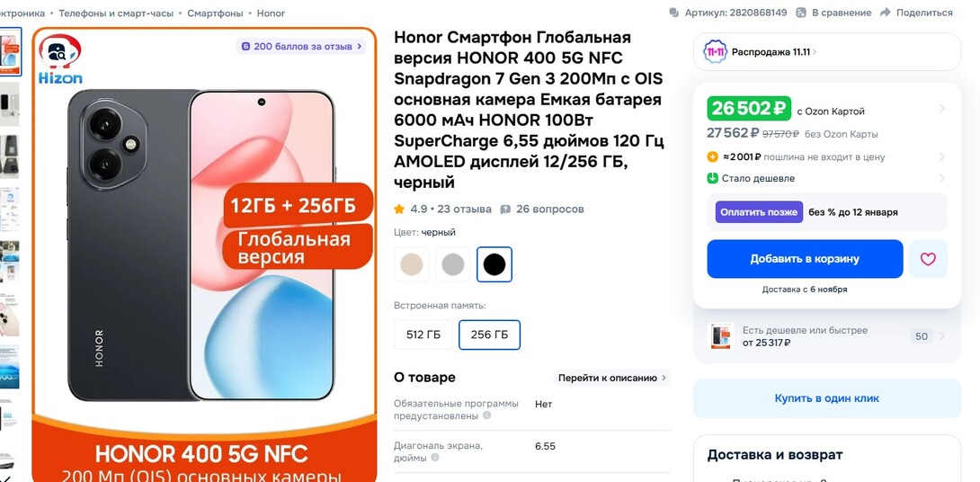Click the compare icon next to В сравнение
980x482 pixels.
click(x=801, y=13)
